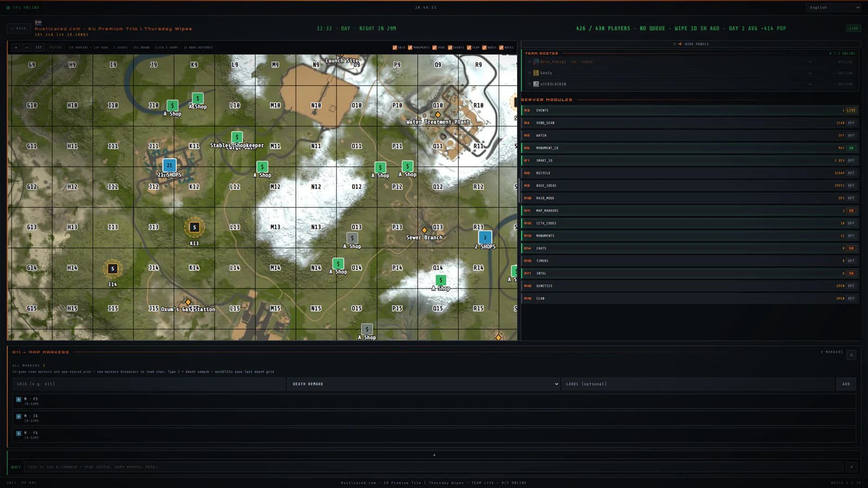The width and height of the screenshot is (868, 488).
Task: Toggle the EVENTS map layer checkbox
Action: click(450, 47)
